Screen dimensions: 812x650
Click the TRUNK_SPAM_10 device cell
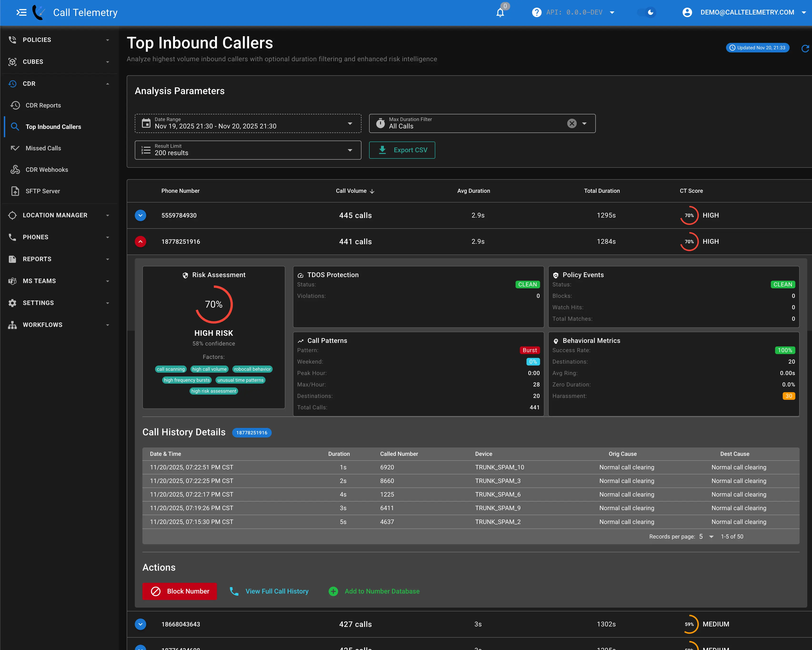(499, 468)
